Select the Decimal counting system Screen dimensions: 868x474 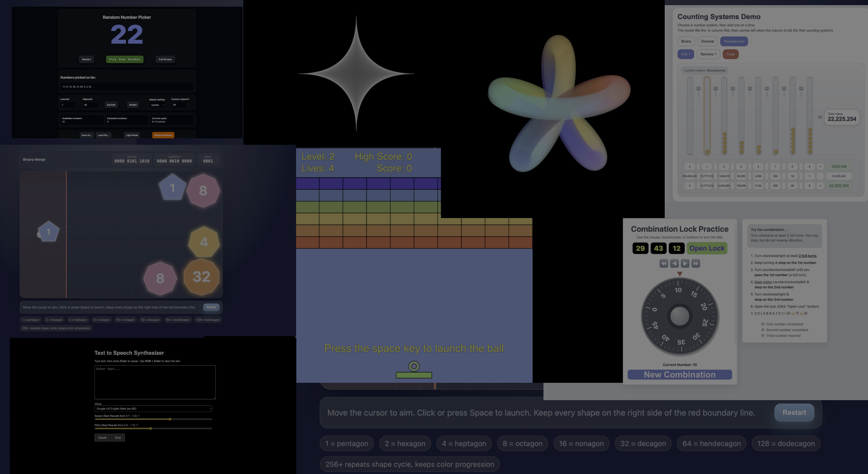click(x=707, y=42)
